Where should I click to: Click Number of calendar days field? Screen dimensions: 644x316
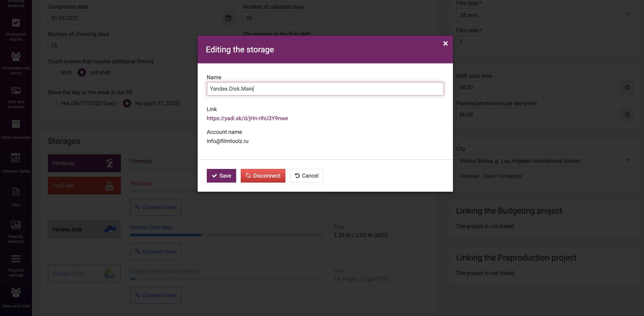point(336,18)
